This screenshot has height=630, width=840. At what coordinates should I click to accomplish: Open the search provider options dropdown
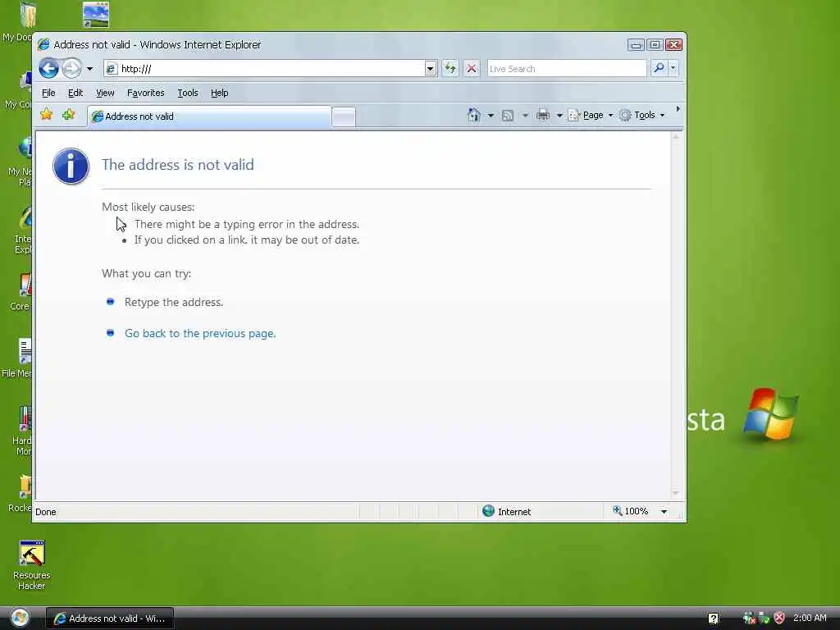673,68
